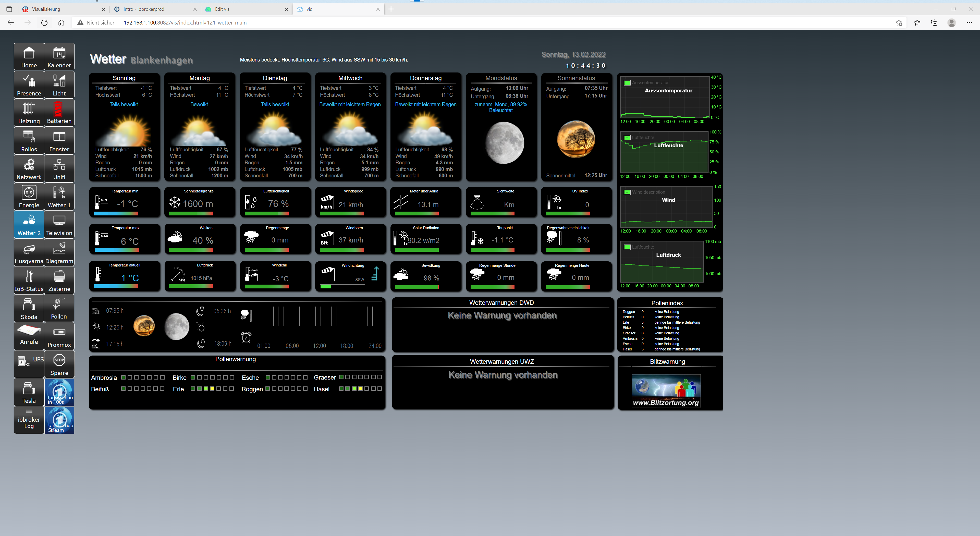Open the Husqvarna mower tile

29,252
